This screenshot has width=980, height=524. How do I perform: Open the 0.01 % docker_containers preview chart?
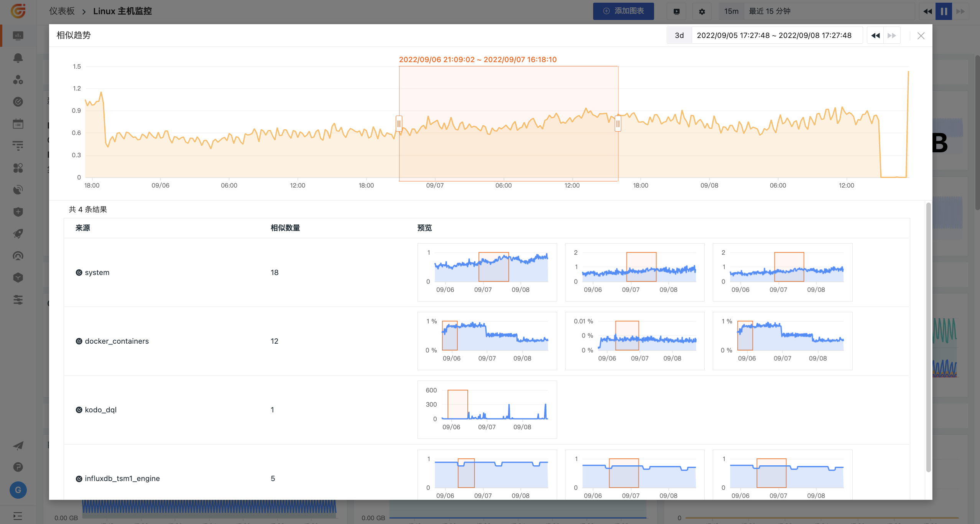click(635, 341)
